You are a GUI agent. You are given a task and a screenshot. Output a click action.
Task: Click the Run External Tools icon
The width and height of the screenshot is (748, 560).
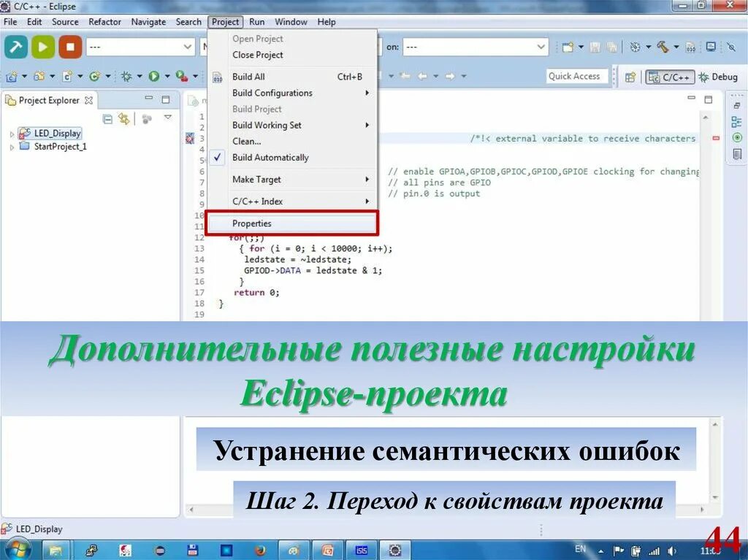click(181, 77)
